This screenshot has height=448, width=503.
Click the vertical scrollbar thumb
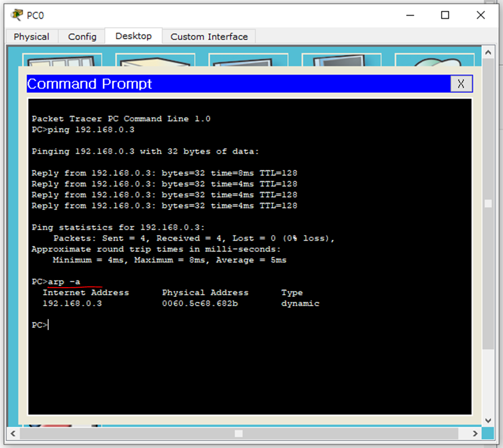click(x=488, y=203)
